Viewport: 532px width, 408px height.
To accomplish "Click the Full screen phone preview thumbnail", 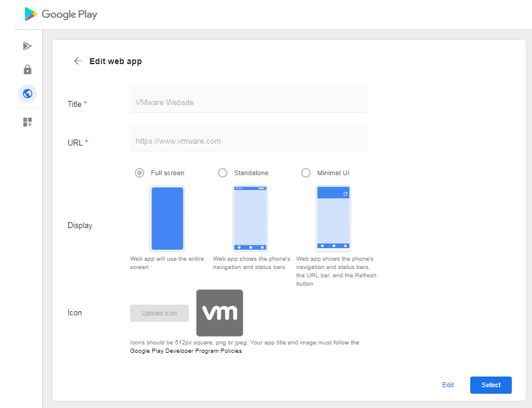I will 167,218.
